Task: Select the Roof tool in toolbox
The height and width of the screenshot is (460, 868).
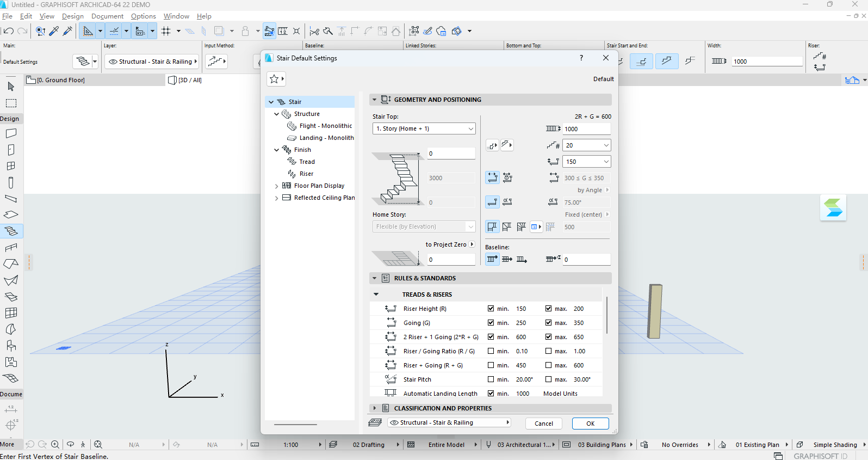Action: click(11, 264)
